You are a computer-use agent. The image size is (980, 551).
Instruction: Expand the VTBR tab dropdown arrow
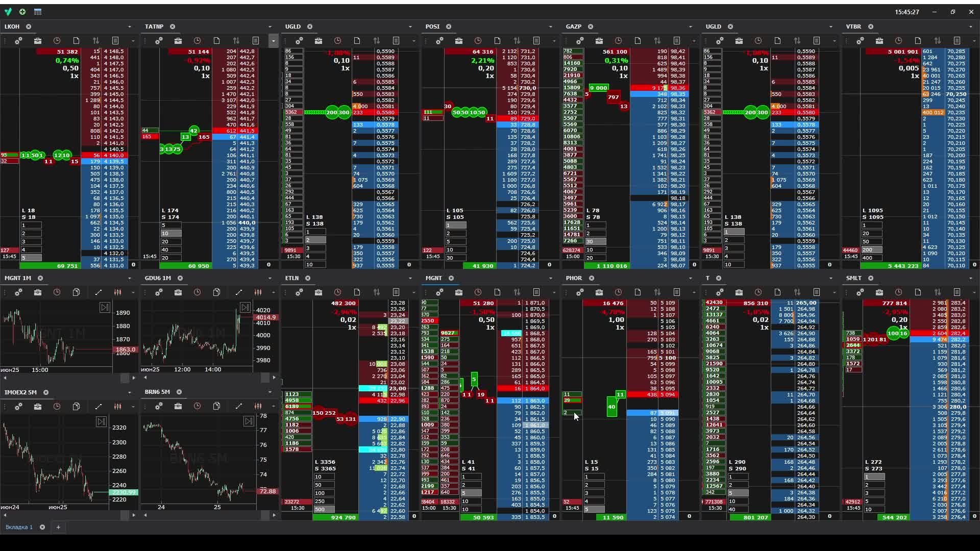[971, 27]
